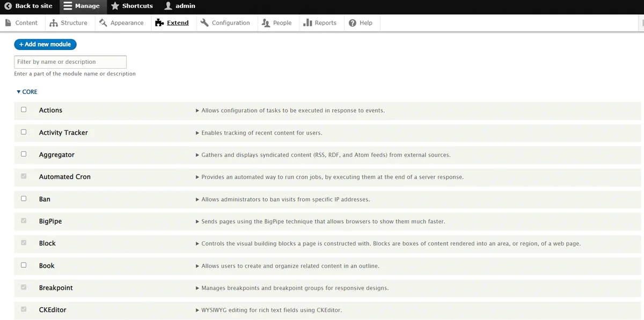Image resolution: width=644 pixels, height=320 pixels.
Task: Click the CKEditor checked checkbox
Action: tap(24, 309)
